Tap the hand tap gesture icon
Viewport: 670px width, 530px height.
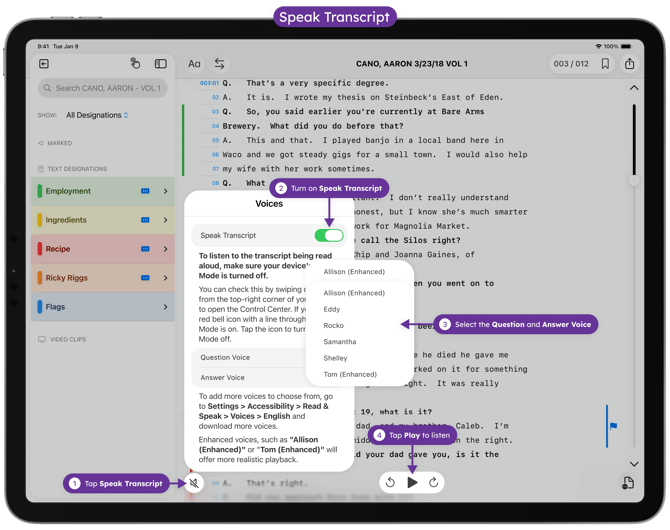135,64
